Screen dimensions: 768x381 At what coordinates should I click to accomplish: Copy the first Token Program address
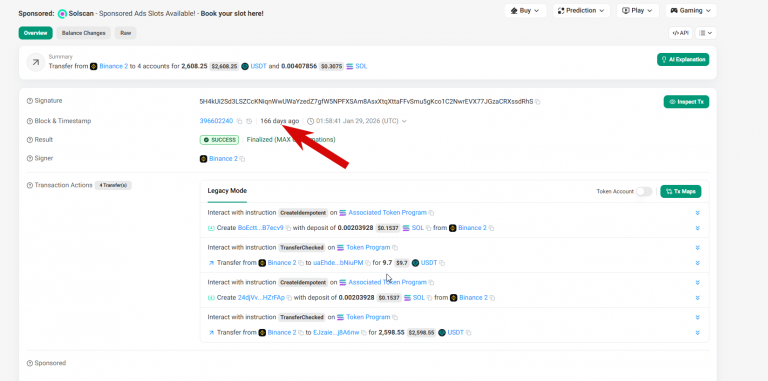(x=395, y=248)
